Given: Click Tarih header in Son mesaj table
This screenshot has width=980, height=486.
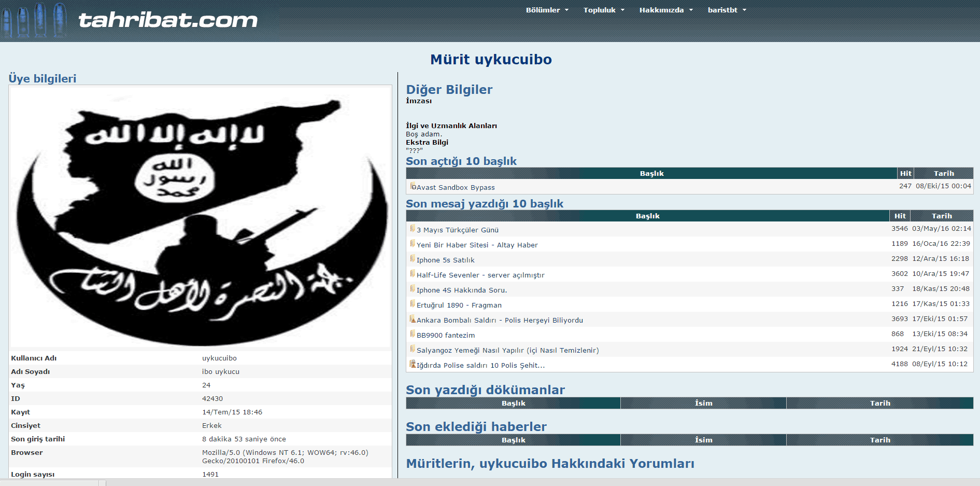Looking at the screenshot, I should 942,216.
